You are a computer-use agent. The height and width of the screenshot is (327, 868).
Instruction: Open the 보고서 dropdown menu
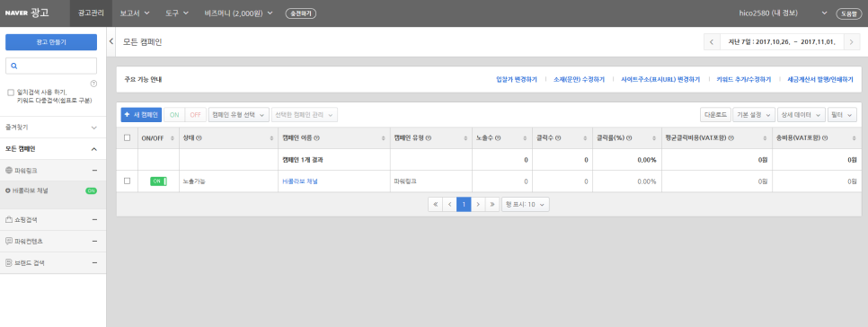tap(136, 13)
